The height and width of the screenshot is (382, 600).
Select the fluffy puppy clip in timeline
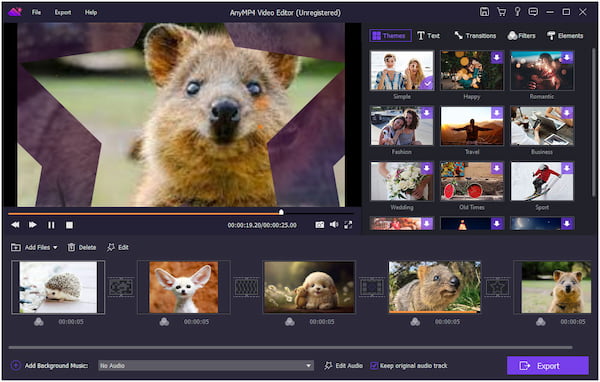(x=309, y=287)
